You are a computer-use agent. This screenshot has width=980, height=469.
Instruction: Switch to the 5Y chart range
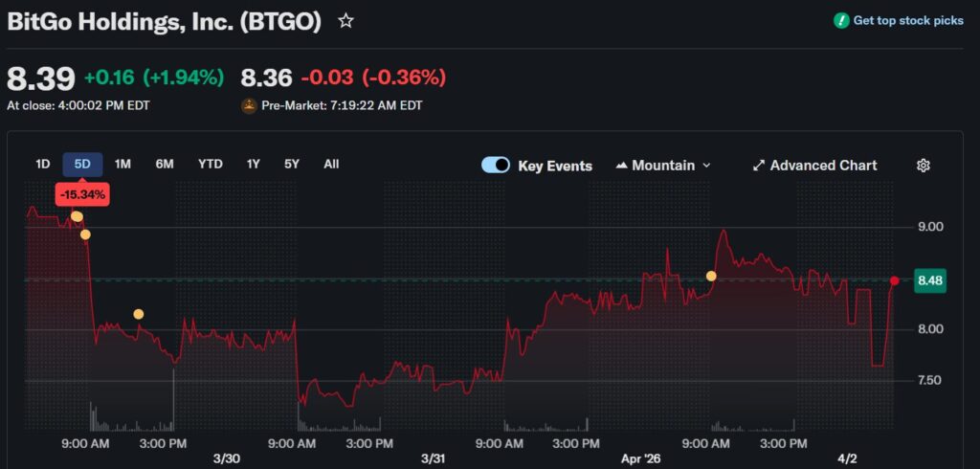(292, 164)
